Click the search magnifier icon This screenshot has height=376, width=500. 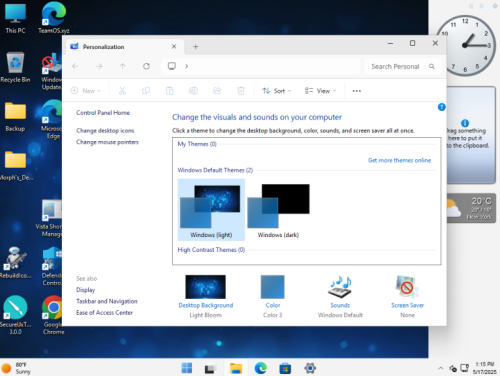tap(432, 66)
